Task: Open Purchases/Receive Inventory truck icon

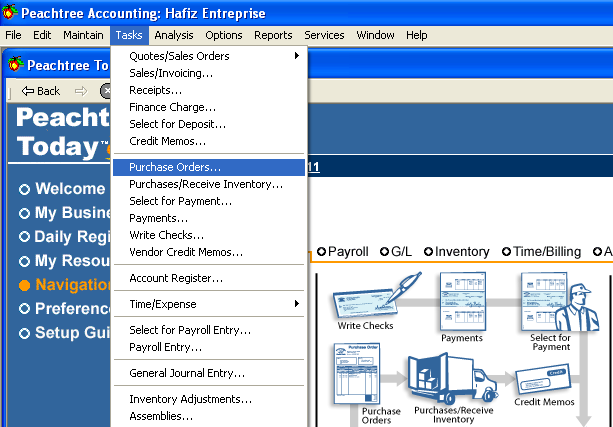Action: pyautogui.click(x=452, y=379)
